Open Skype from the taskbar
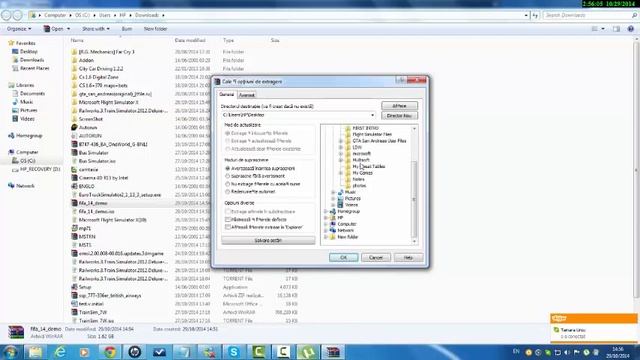This screenshot has width=640, height=360. click(234, 351)
